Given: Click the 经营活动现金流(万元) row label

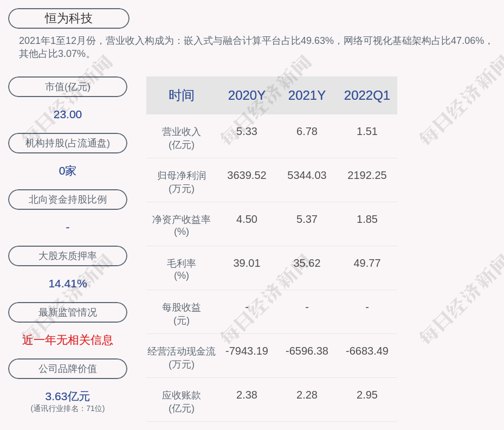Looking at the screenshot, I should (181, 358).
